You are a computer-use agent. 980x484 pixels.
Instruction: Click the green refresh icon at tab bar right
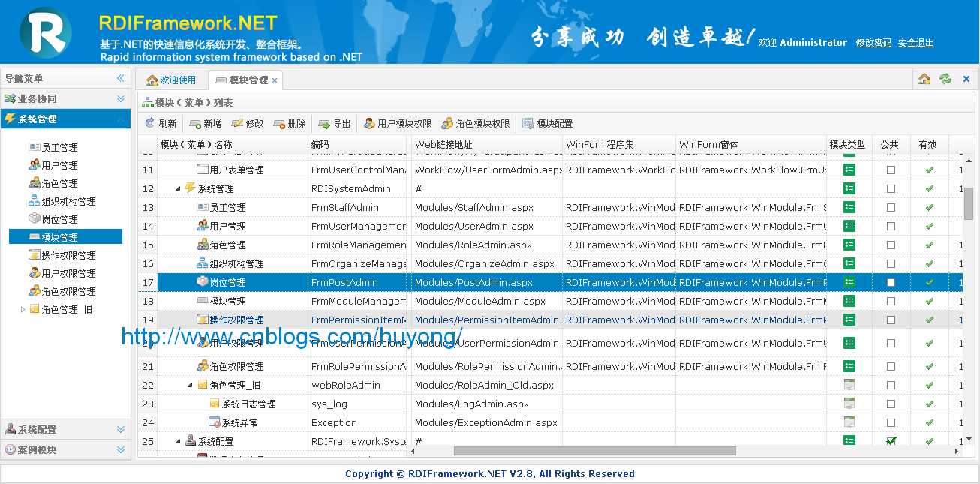(945, 79)
